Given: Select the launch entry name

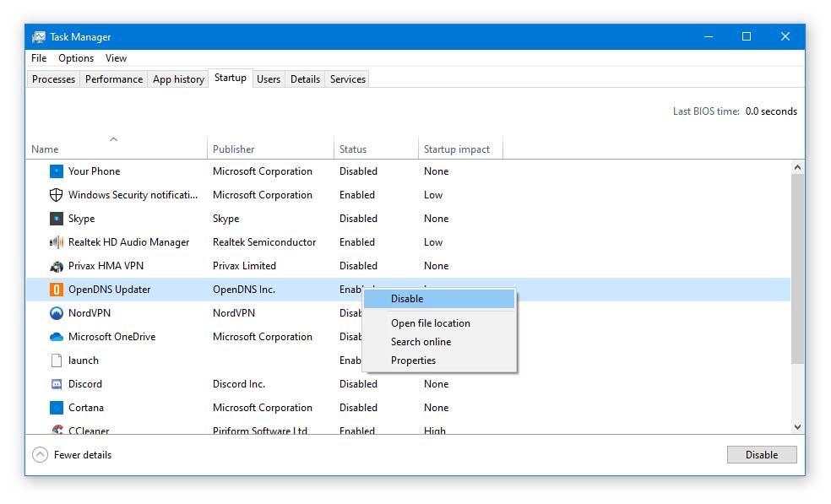Looking at the screenshot, I should [84, 360].
